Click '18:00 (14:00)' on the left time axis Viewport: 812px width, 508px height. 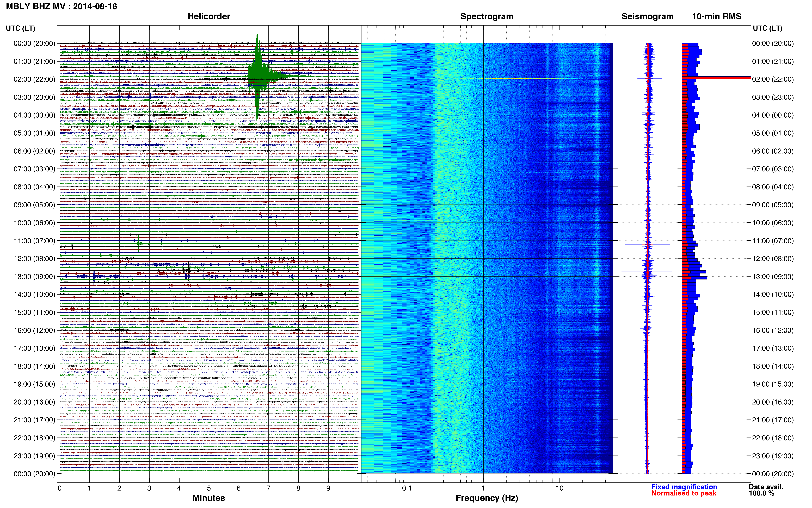click(x=34, y=366)
